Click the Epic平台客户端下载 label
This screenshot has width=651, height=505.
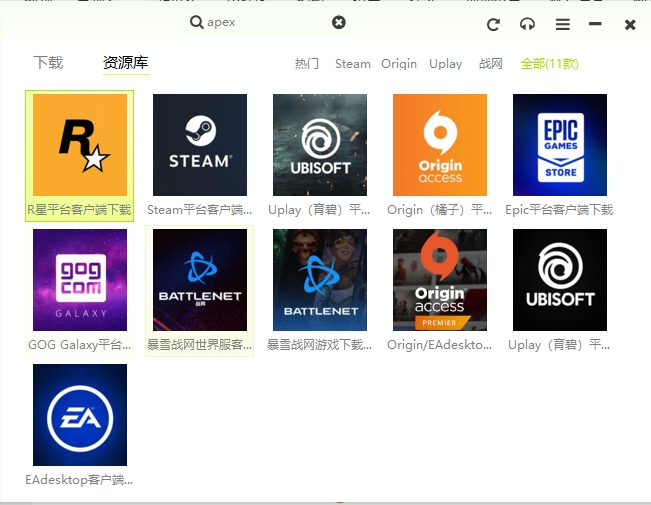click(x=559, y=210)
